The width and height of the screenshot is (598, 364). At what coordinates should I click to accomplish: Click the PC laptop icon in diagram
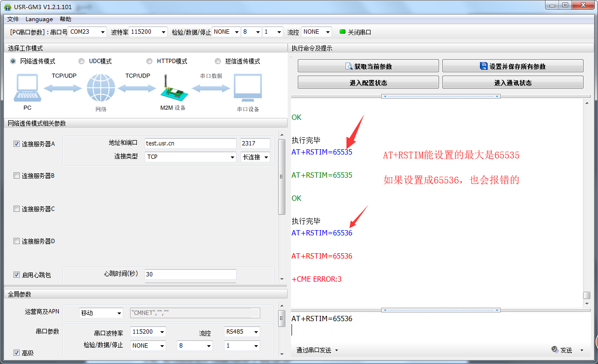(27, 88)
